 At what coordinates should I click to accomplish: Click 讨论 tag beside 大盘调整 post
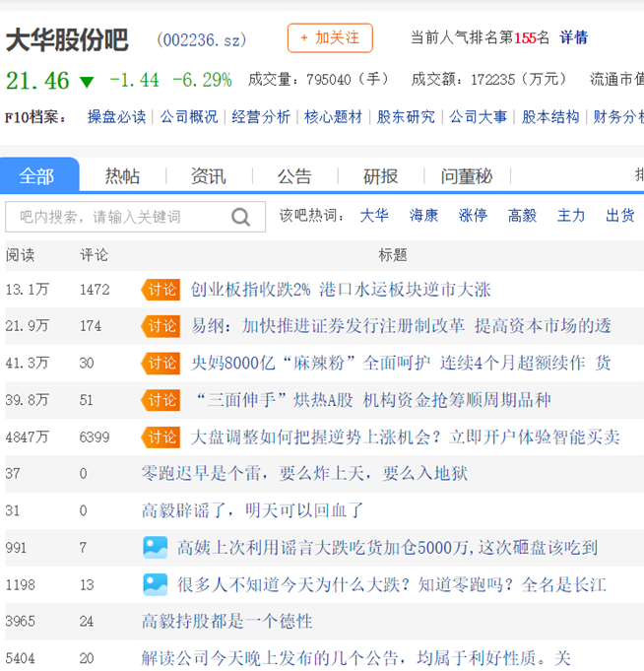pyautogui.click(x=161, y=436)
